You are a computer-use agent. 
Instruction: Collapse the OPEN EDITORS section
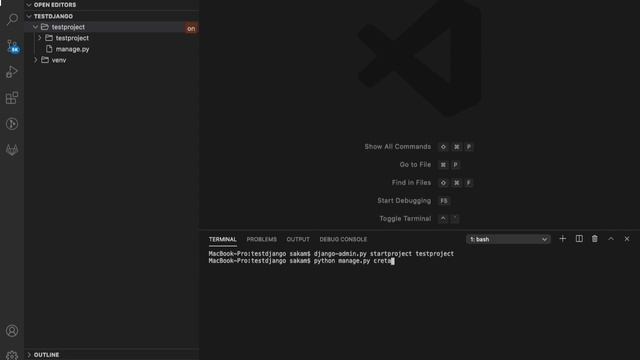29,5
